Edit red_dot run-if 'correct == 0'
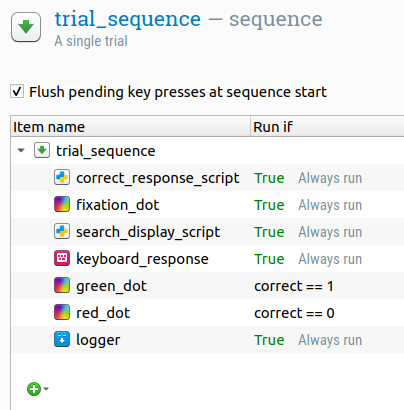Screen dimensions: 404x410 tap(294, 313)
